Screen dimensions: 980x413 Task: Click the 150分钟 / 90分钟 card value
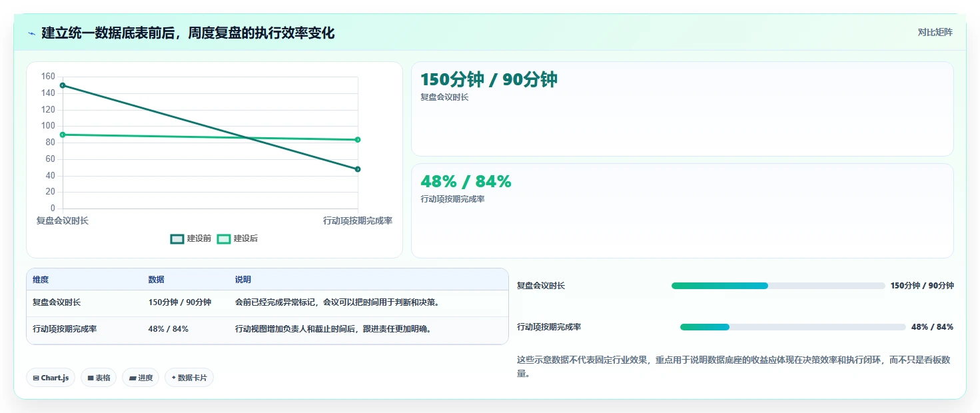(488, 80)
